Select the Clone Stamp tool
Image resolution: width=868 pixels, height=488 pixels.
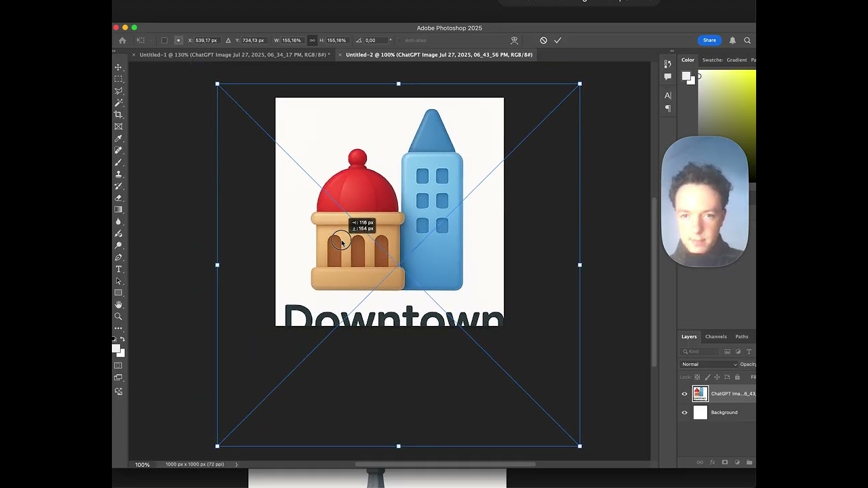(x=118, y=174)
